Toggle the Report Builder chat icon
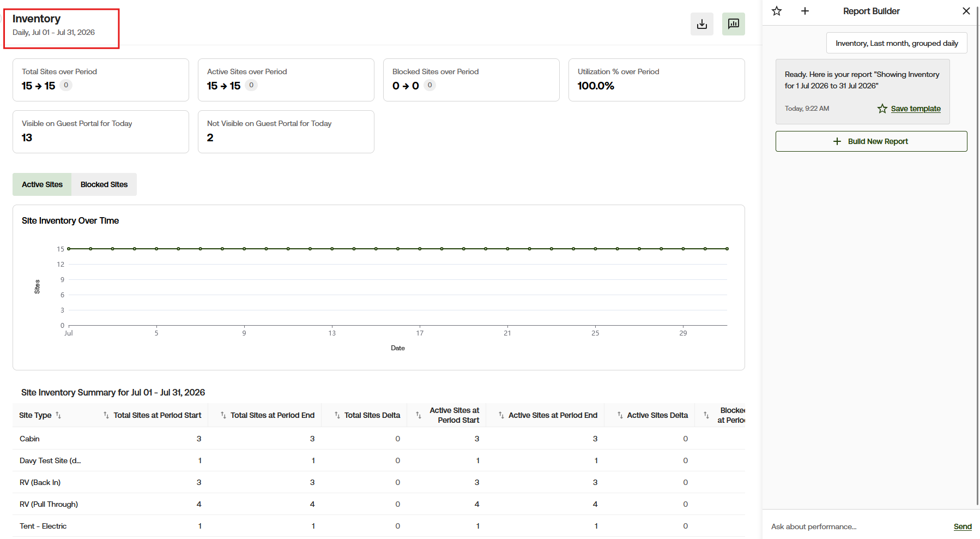980x539 pixels. point(734,24)
